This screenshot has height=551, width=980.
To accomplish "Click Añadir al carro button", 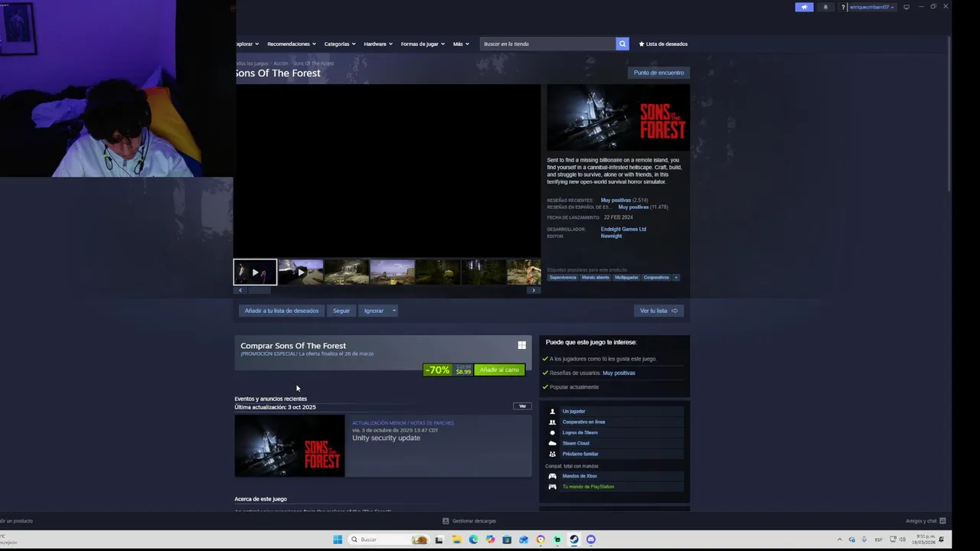I will [499, 370].
